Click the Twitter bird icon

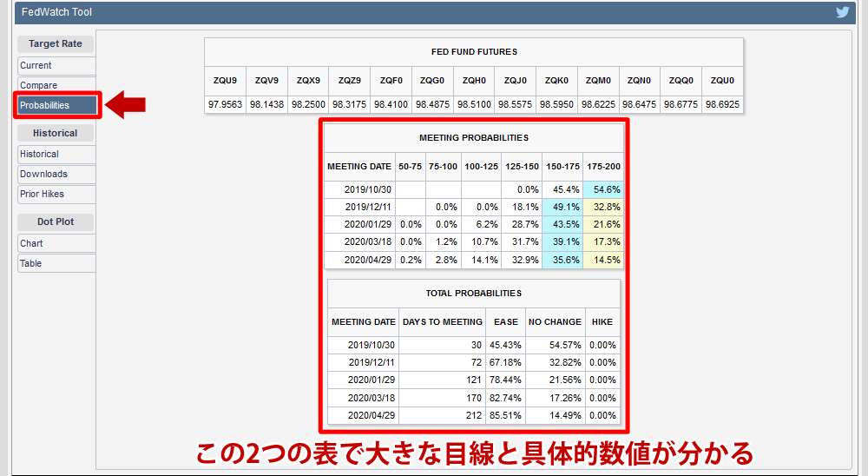(842, 12)
